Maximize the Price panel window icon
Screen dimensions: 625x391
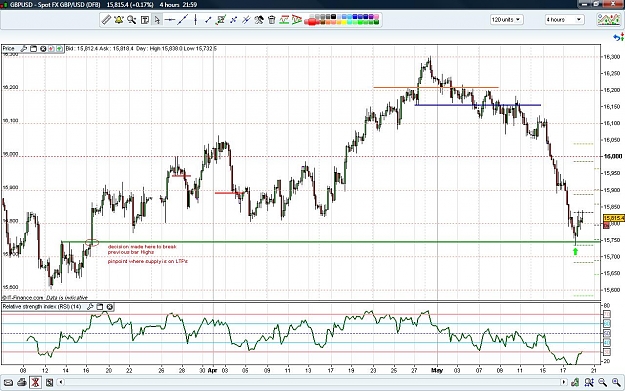click(33, 49)
